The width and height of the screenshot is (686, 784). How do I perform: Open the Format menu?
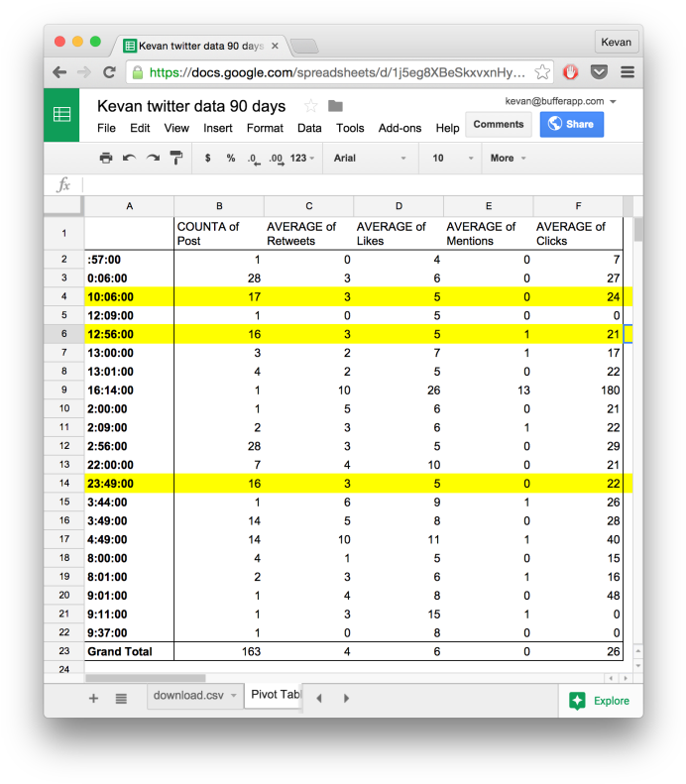(x=265, y=128)
